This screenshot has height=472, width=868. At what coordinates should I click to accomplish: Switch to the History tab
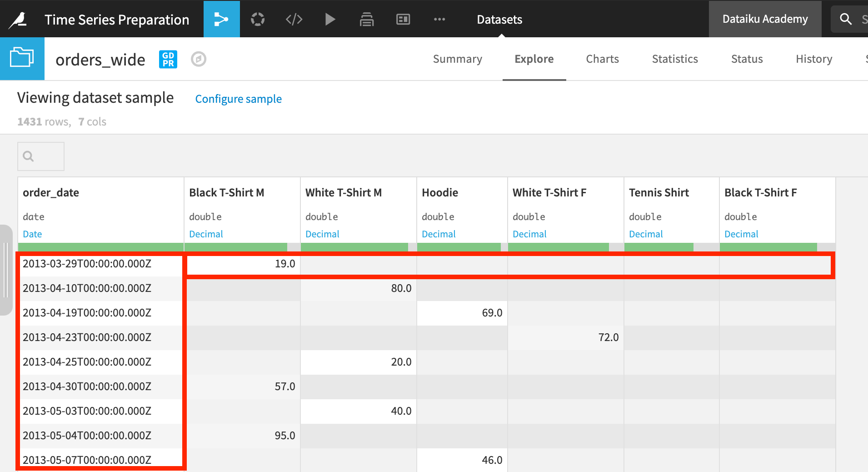click(814, 59)
